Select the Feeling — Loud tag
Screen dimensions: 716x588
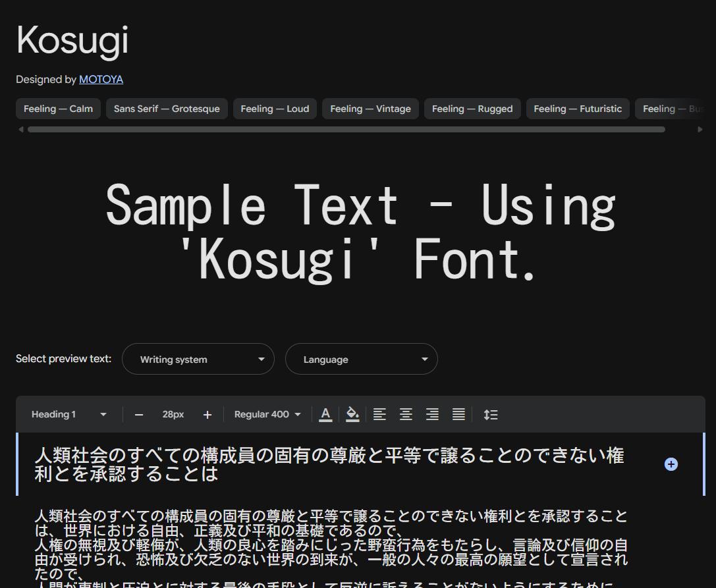pos(275,109)
